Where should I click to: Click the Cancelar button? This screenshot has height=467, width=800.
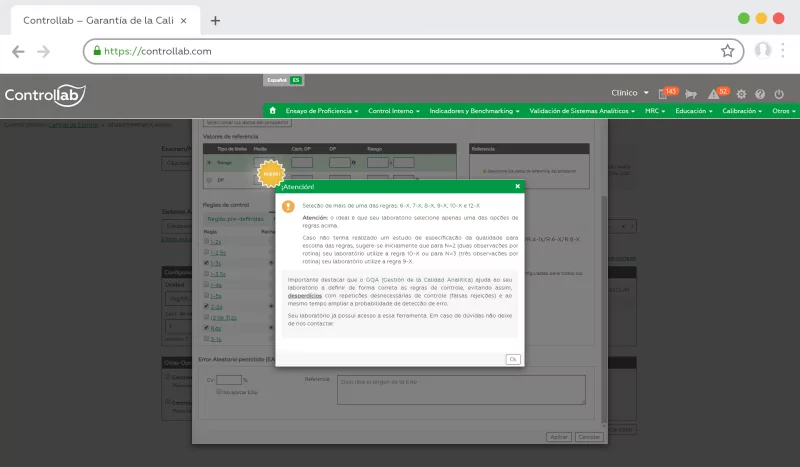(x=589, y=437)
